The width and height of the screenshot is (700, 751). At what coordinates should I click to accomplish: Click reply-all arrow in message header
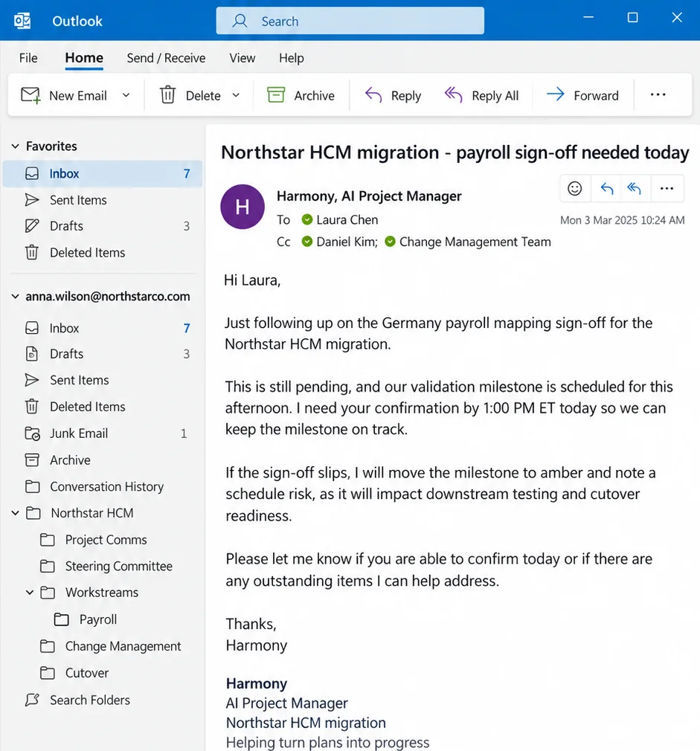point(635,189)
